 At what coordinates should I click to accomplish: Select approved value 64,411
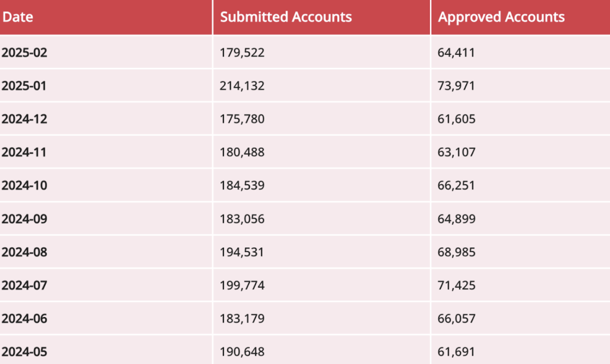456,52
